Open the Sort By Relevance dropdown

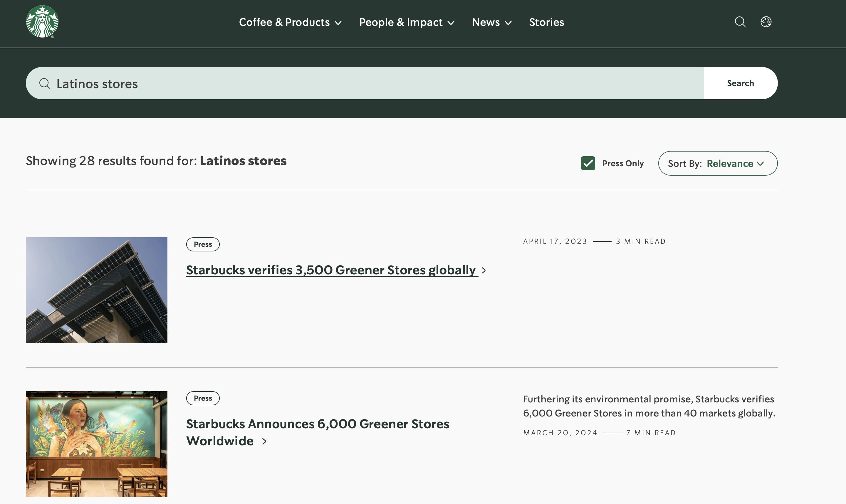point(718,163)
